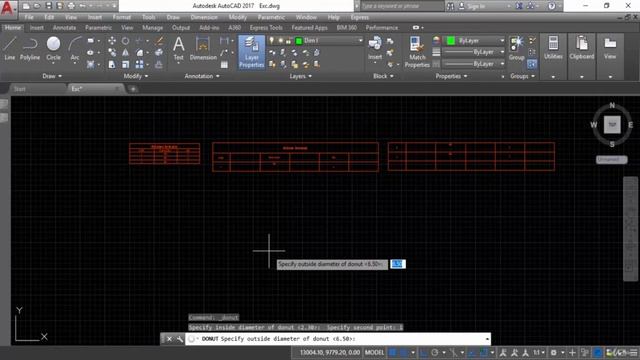Viewport: 640px width, 360px height.
Task: Toggle layer lock icon
Action: pos(289,40)
